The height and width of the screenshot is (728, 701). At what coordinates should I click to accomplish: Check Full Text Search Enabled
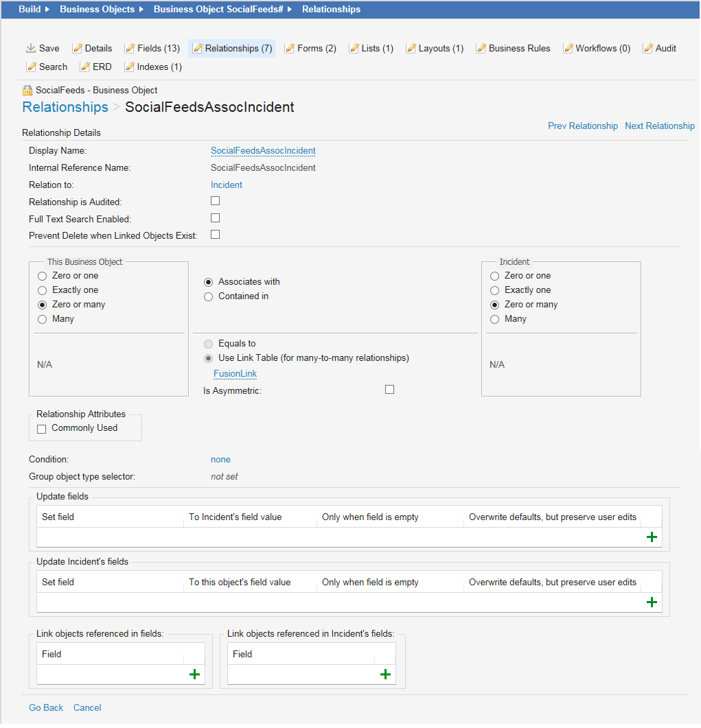pos(216,218)
